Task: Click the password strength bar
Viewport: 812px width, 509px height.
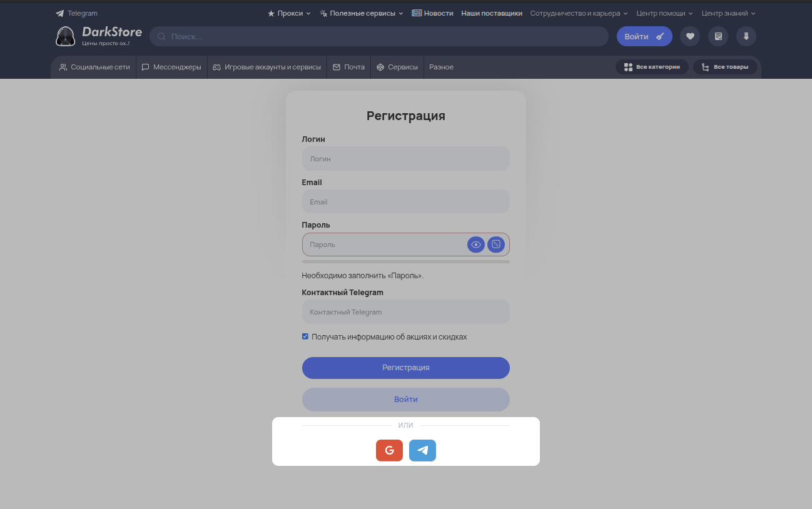Action: [405, 261]
